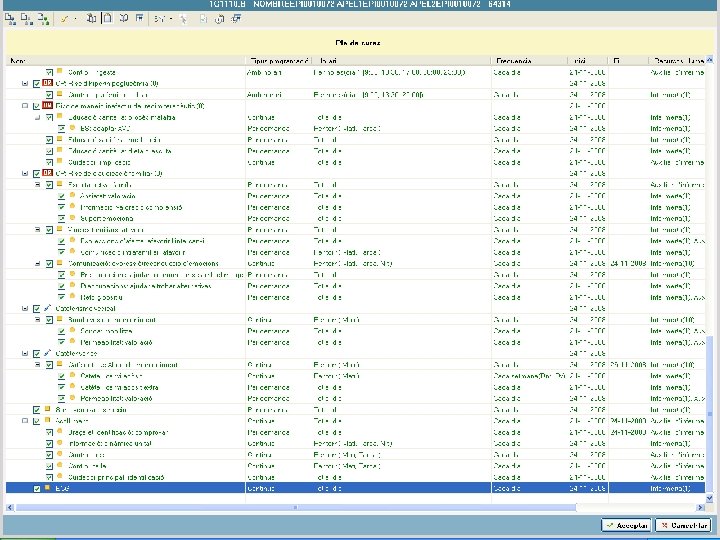The image size is (720, 540).
Task: Collapse the règim terapèutic diagnosis node
Action: pyautogui.click(x=25, y=106)
